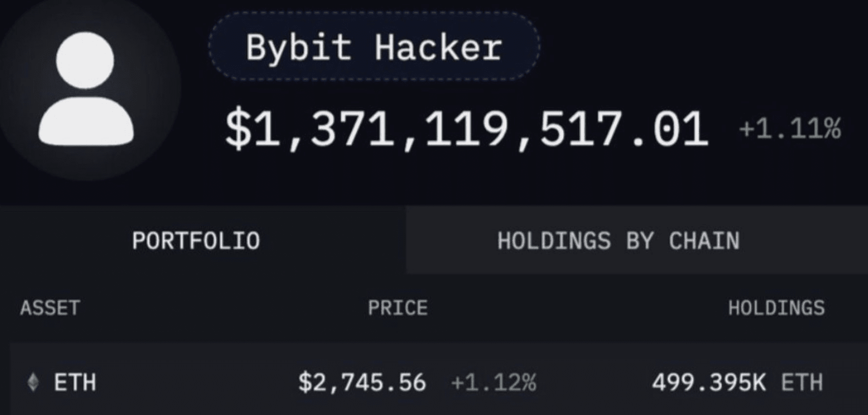Click the $1,371,119,517.01 total balance
Viewport: 868px width, 415px height.
point(466,129)
